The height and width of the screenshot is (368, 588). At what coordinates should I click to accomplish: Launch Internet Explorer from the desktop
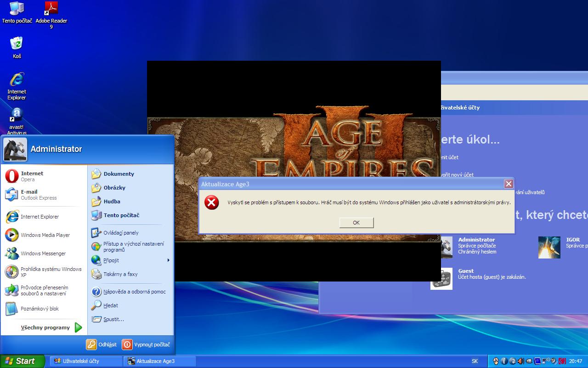tap(17, 80)
